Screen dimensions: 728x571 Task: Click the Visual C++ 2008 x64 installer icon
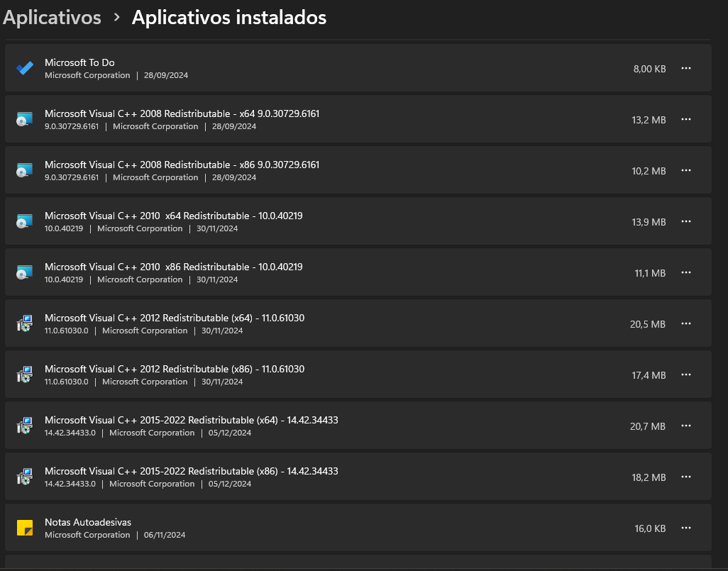click(x=25, y=119)
